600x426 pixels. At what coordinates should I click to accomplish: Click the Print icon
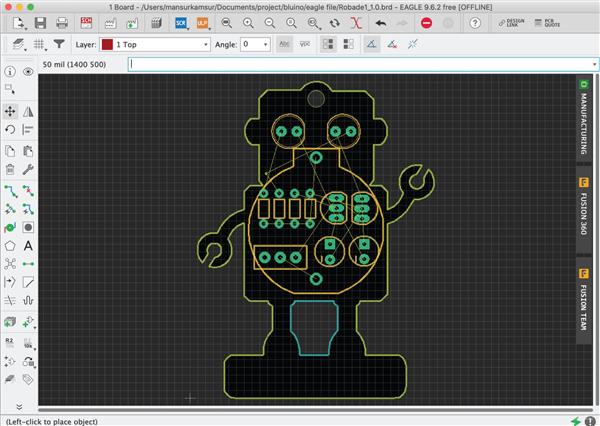tap(61, 22)
